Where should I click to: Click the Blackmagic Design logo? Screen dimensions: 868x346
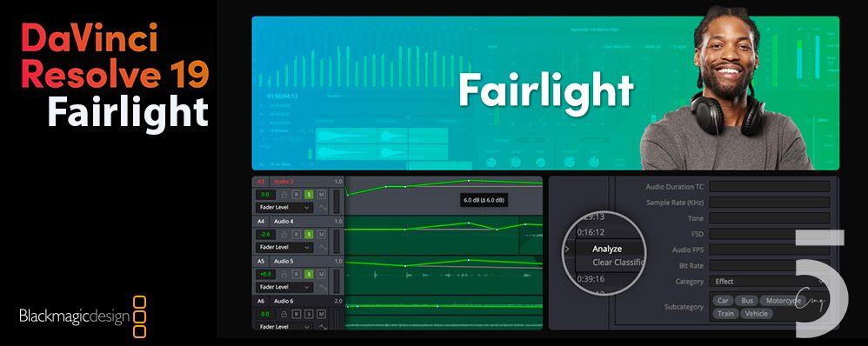pos(83,316)
